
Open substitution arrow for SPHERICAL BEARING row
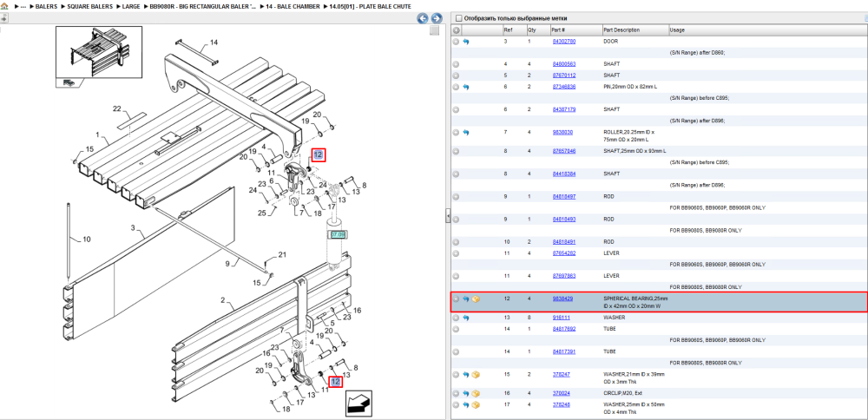pyautogui.click(x=465, y=299)
